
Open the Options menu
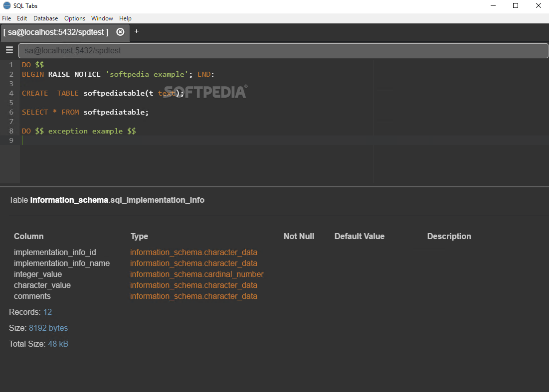(75, 18)
